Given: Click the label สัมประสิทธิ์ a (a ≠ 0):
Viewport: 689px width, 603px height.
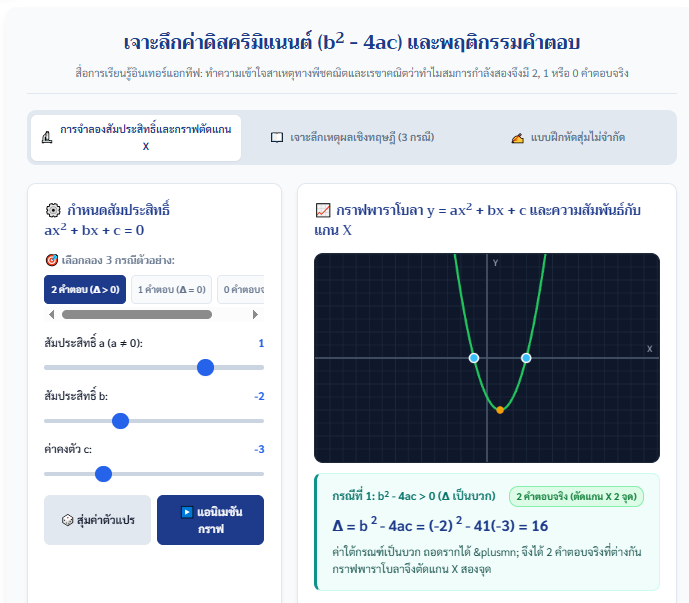Looking at the screenshot, I should tap(94, 343).
